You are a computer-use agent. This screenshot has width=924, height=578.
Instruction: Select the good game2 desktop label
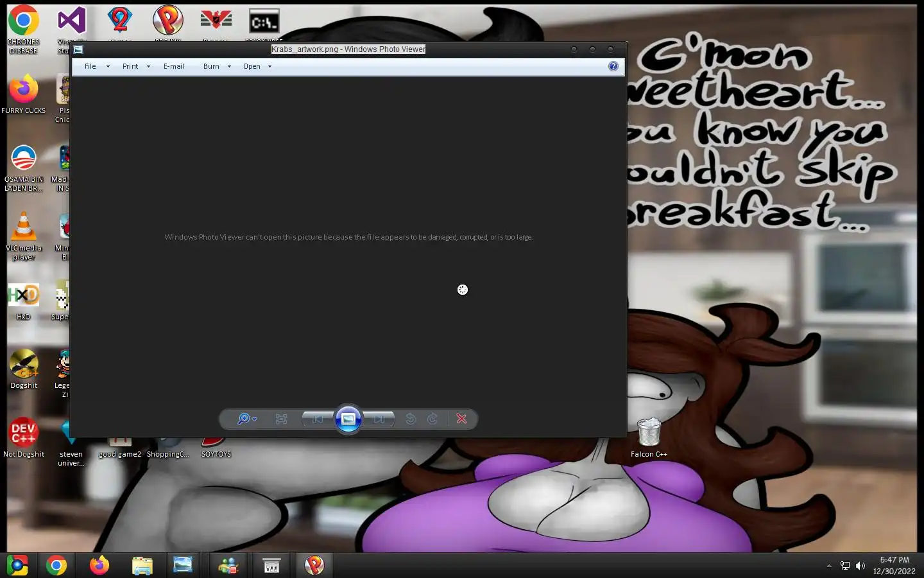point(119,454)
